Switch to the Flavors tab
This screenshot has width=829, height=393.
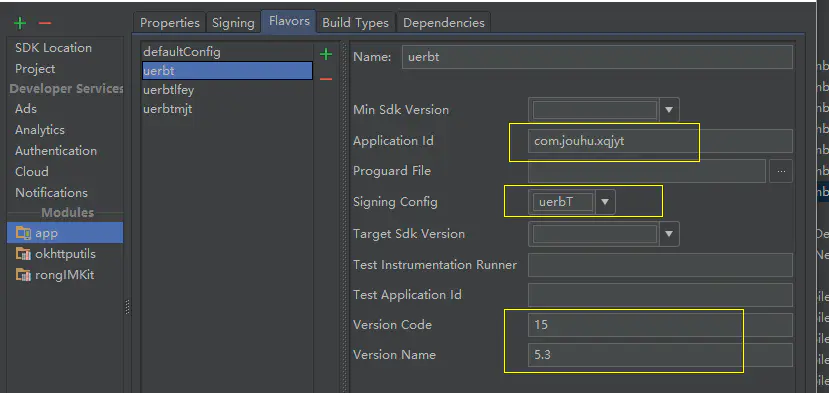click(289, 21)
